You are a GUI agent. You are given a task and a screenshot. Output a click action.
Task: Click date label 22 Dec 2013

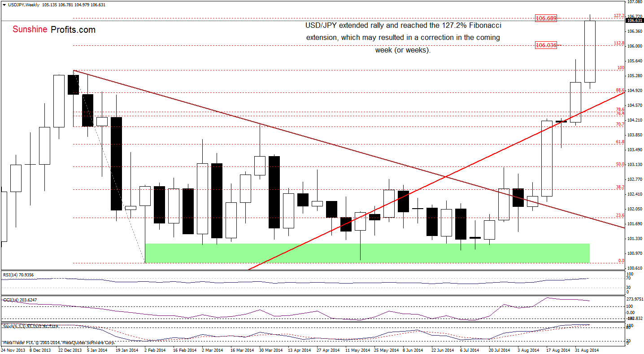(70, 350)
